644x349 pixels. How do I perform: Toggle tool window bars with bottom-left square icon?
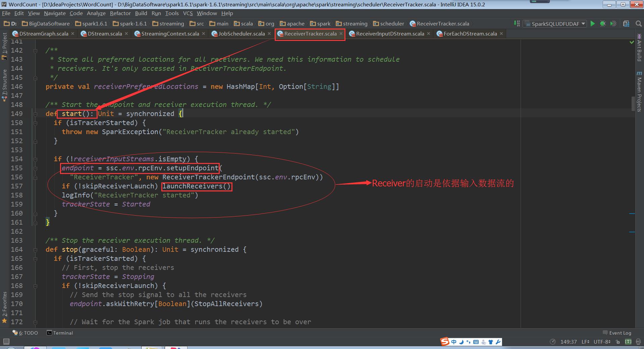[6, 342]
